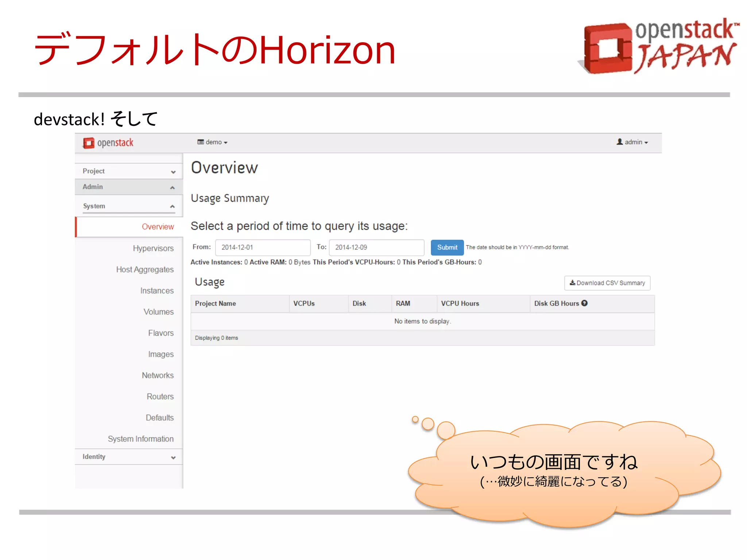Click the user icon beside admin
The height and width of the screenshot is (560, 747).
[x=620, y=142]
